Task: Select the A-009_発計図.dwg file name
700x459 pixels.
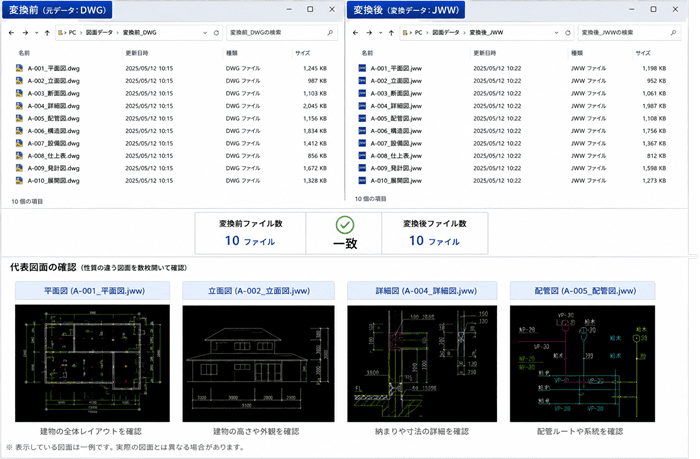Action: click(54, 168)
